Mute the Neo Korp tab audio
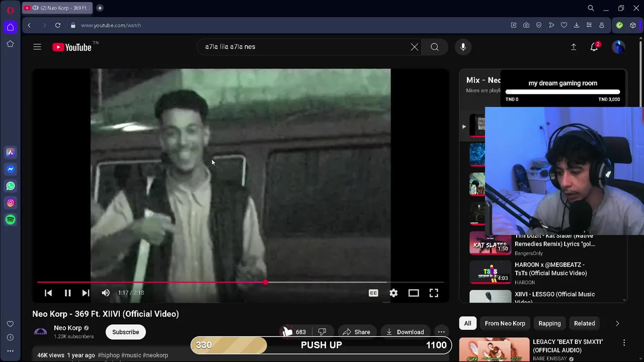 pos(35,8)
